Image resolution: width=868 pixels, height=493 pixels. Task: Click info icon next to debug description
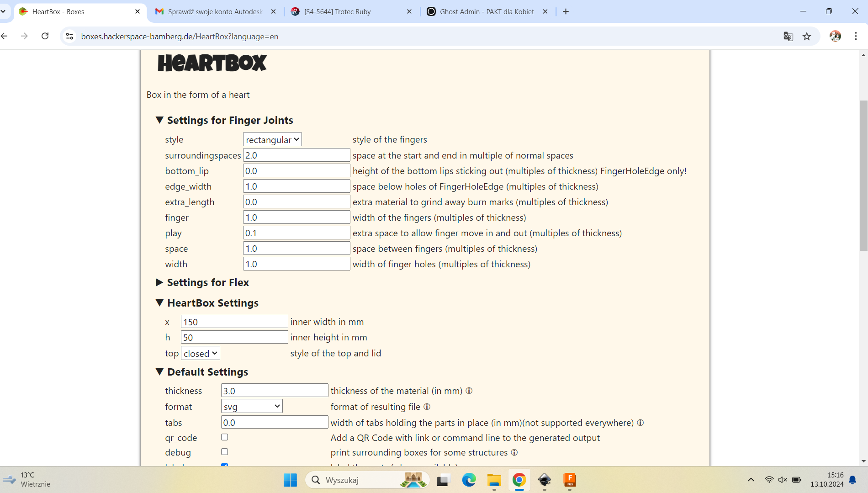[x=514, y=452]
